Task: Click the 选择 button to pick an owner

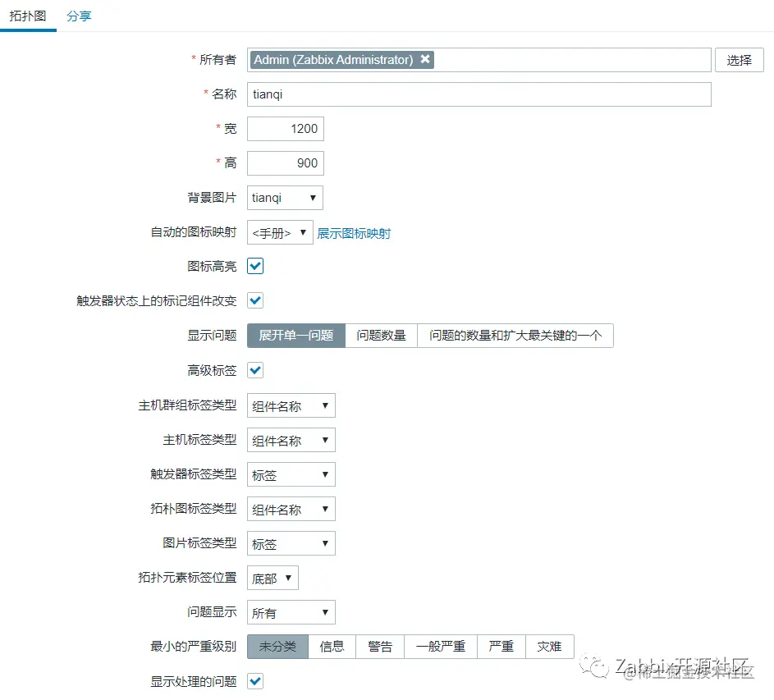Action: pos(741,59)
